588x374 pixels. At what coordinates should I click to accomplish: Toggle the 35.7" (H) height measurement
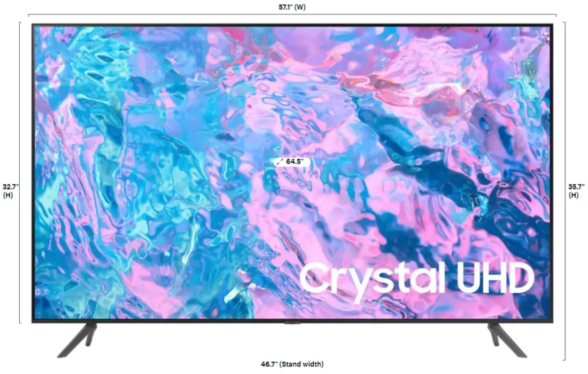(576, 191)
